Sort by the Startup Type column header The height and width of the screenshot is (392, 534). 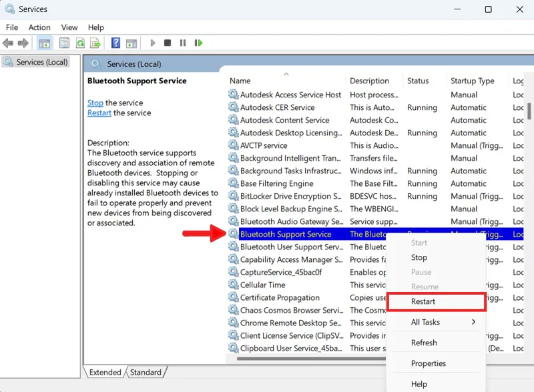(x=473, y=81)
